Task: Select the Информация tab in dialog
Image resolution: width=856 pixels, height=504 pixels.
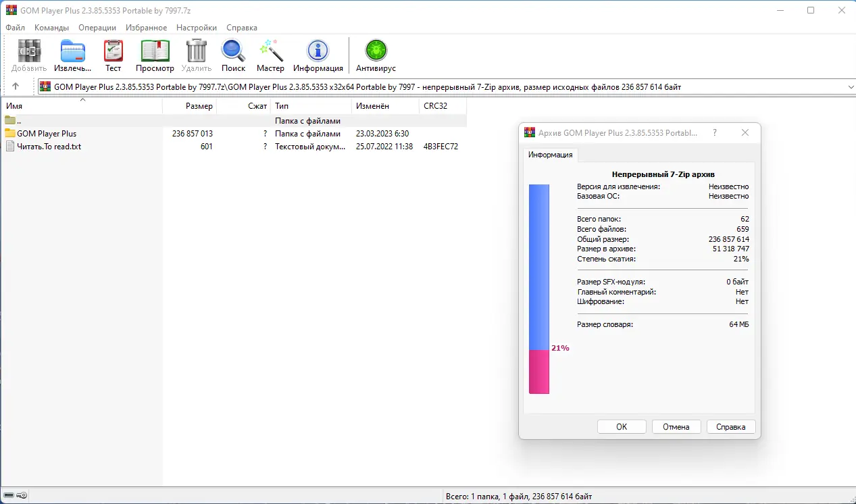Action: tap(551, 155)
